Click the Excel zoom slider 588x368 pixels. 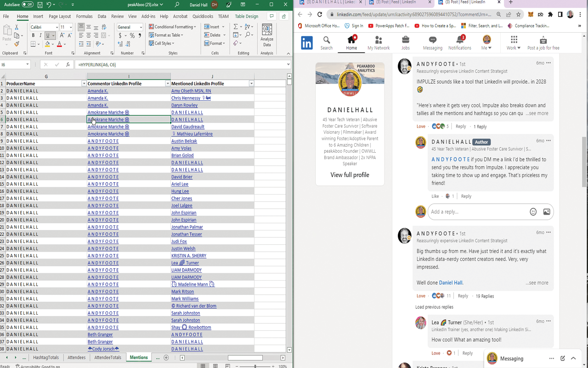(255, 366)
